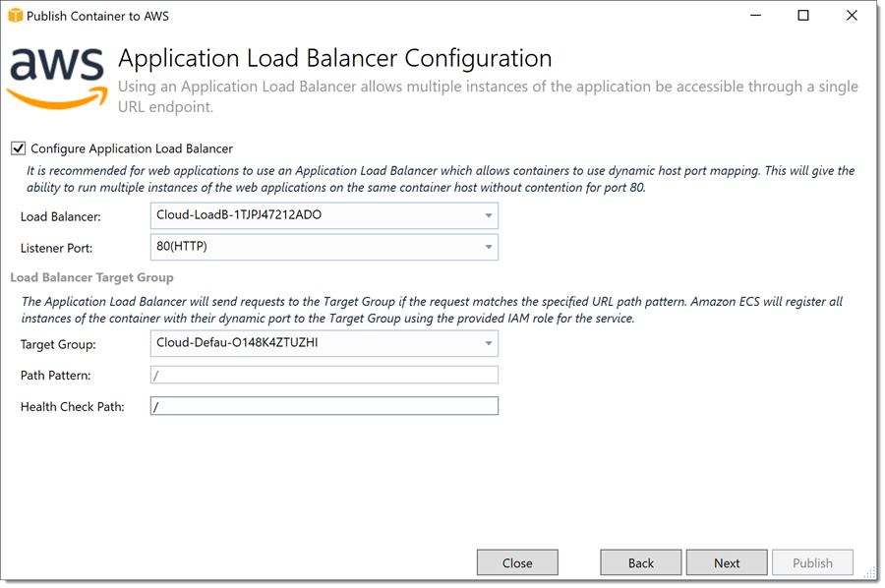Screen dimensions: 885x588
Task: Click the Load Balancer Target Group heading
Action: coord(92,277)
